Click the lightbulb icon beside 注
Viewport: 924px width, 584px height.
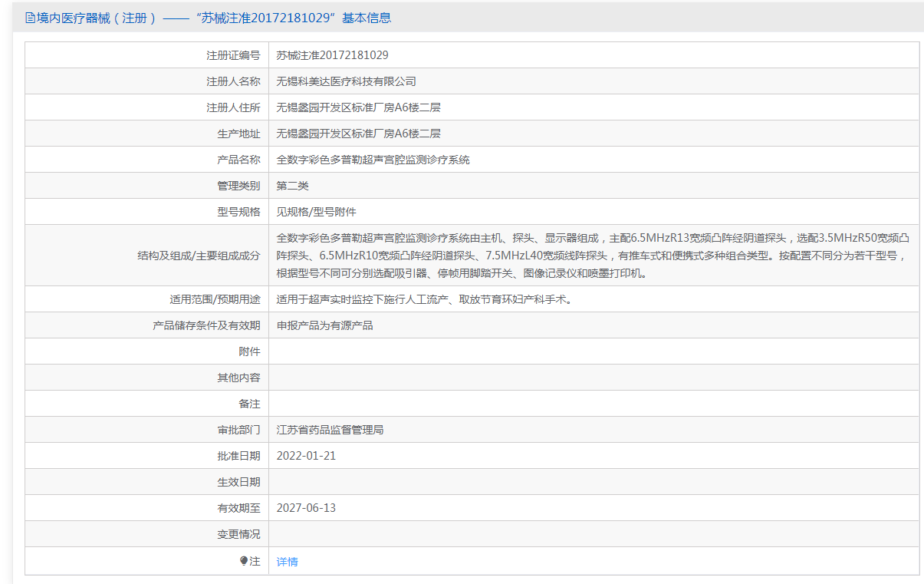coord(244,561)
